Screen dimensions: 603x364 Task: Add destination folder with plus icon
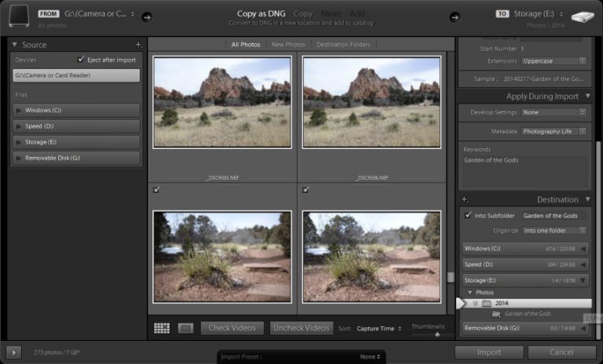(465, 199)
